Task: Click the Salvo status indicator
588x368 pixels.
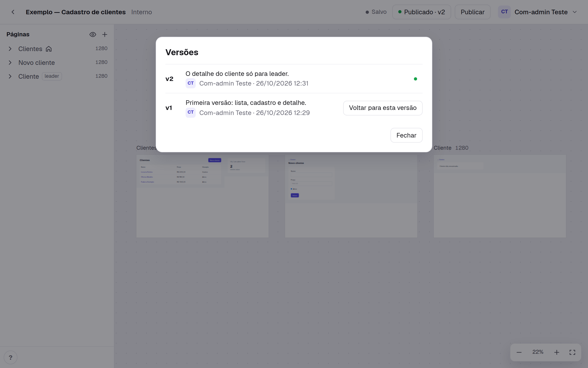Action: (x=376, y=12)
